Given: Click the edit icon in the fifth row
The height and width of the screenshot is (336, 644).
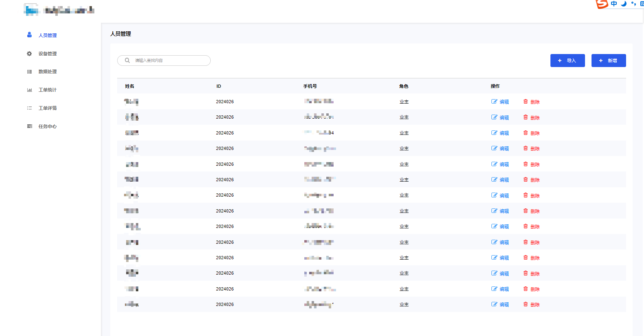Looking at the screenshot, I should pyautogui.click(x=494, y=164).
